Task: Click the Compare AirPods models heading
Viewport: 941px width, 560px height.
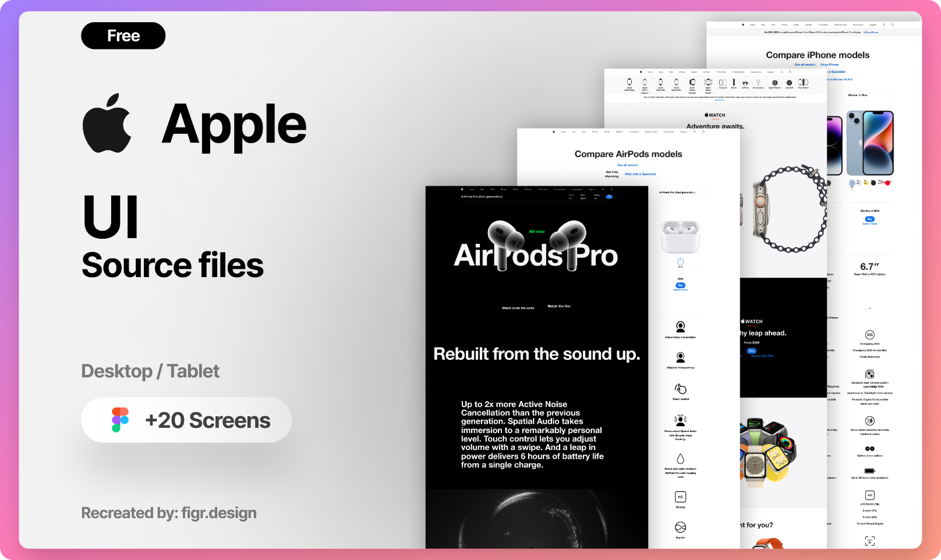Action: 628,154
